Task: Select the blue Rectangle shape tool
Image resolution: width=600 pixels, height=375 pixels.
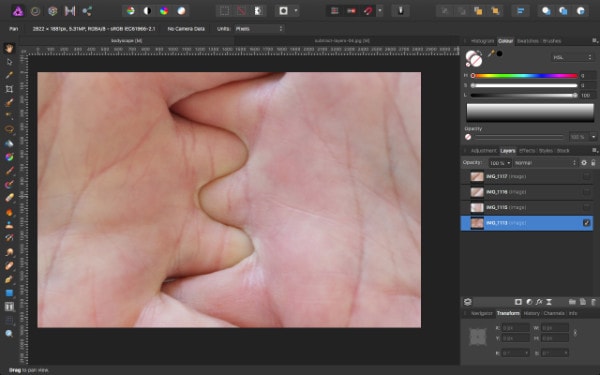Action: pos(9,293)
